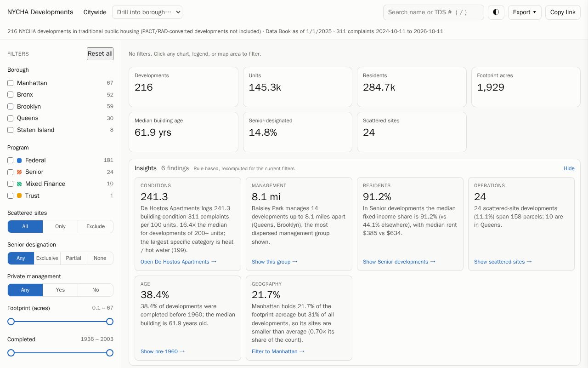The image size is (588, 368).
Task: Select Only for Scattered sites
Action: (60, 226)
